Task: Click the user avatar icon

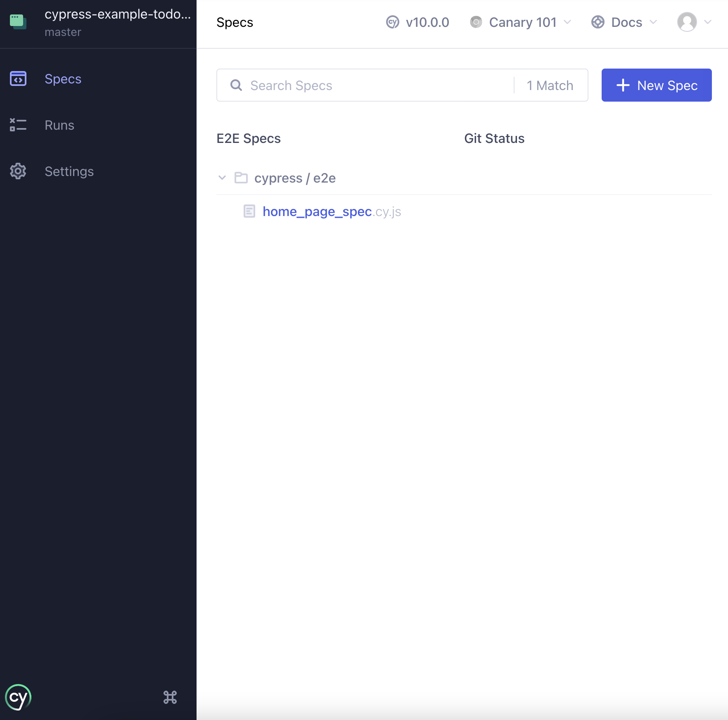Action: (687, 22)
